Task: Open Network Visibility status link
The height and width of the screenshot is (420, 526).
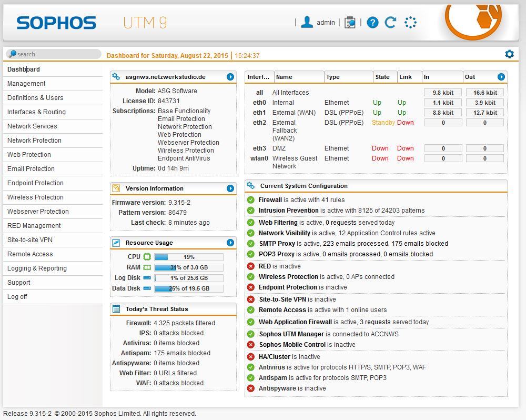Action: click(285, 233)
